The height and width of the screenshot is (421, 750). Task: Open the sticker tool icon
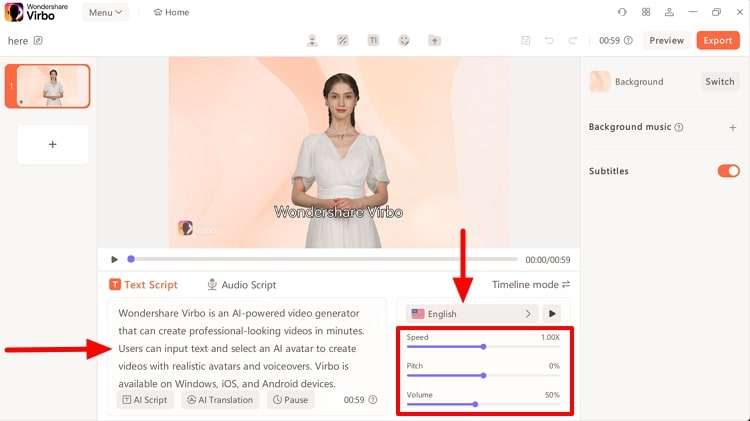coord(404,41)
